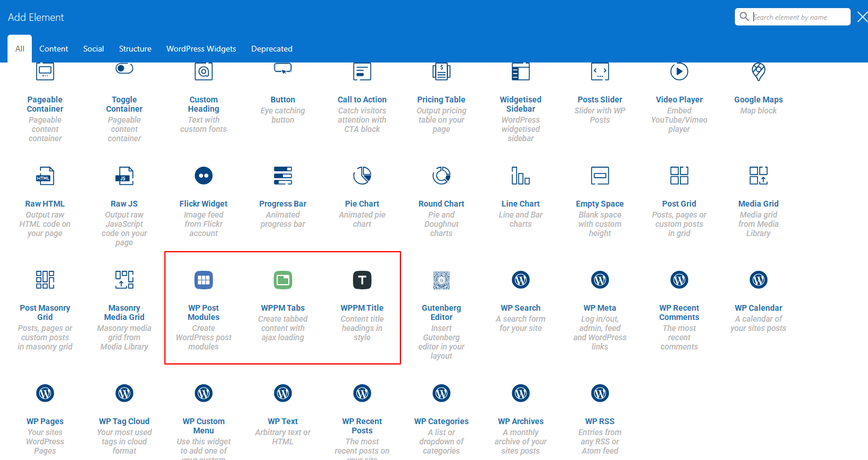Close the Add Element dialog
The height and width of the screenshot is (460, 868).
(862, 17)
